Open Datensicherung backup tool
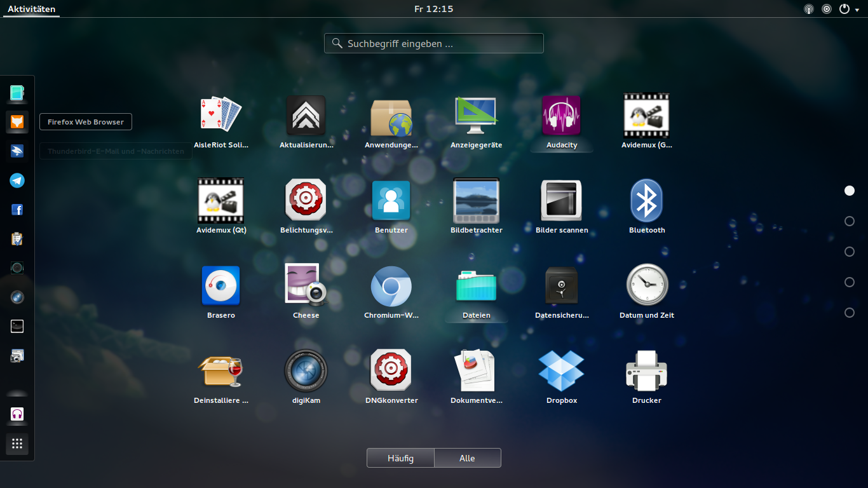This screenshot has height=488, width=868. click(562, 286)
